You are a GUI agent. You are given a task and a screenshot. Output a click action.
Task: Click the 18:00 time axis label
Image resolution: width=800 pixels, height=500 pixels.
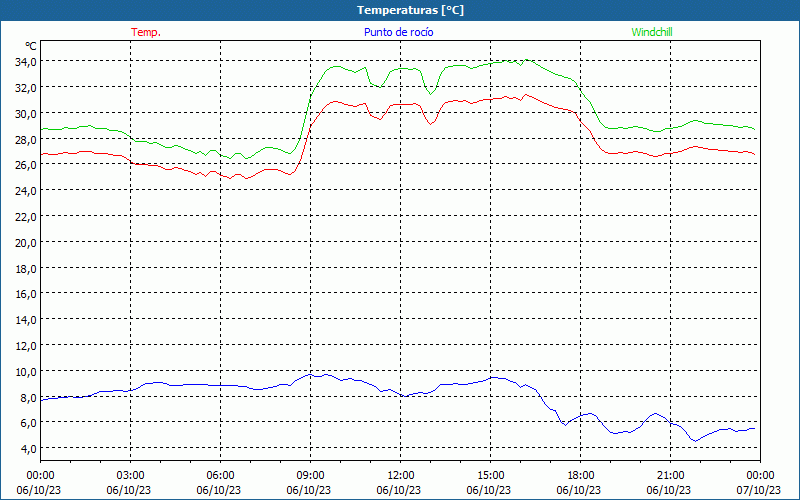click(580, 476)
